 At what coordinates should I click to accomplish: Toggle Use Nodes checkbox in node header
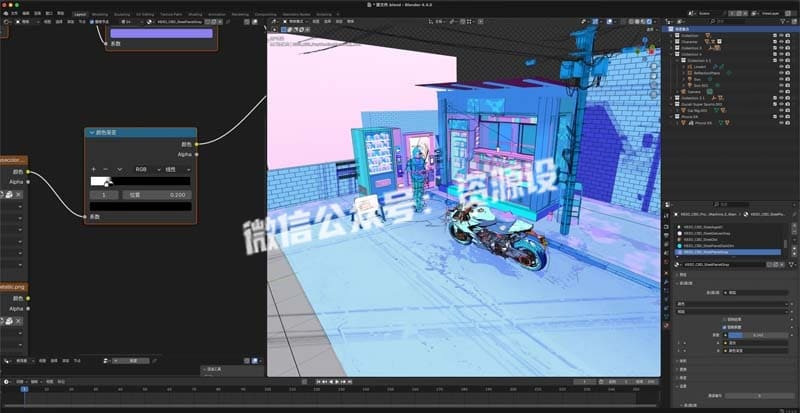pyautogui.click(x=92, y=22)
